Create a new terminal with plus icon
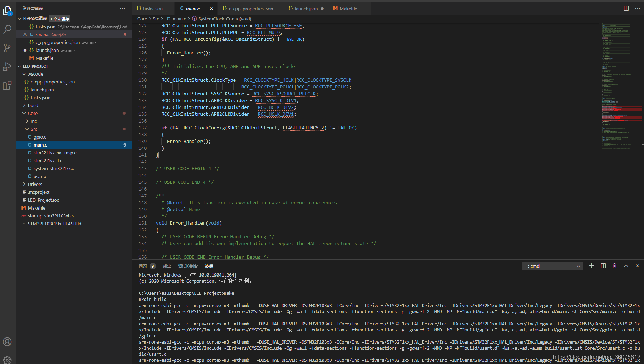The width and height of the screenshot is (644, 364). click(x=591, y=266)
